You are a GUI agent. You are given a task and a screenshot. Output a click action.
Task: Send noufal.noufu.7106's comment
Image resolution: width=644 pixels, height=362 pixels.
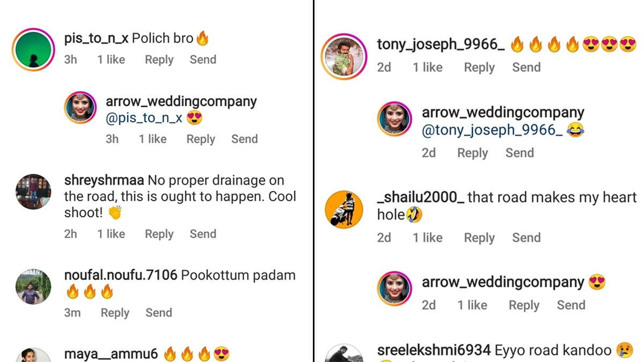point(159,313)
